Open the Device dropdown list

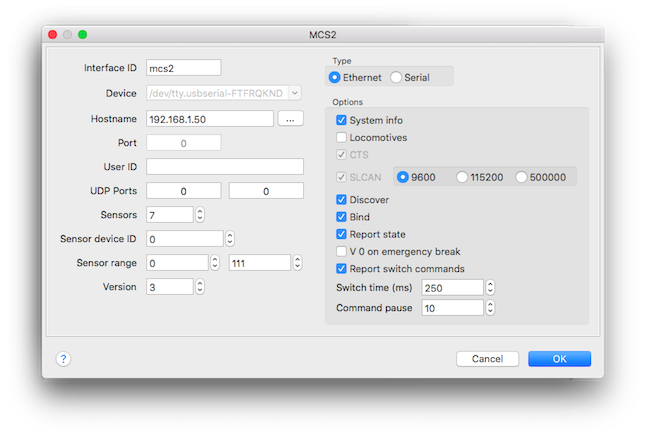point(294,93)
